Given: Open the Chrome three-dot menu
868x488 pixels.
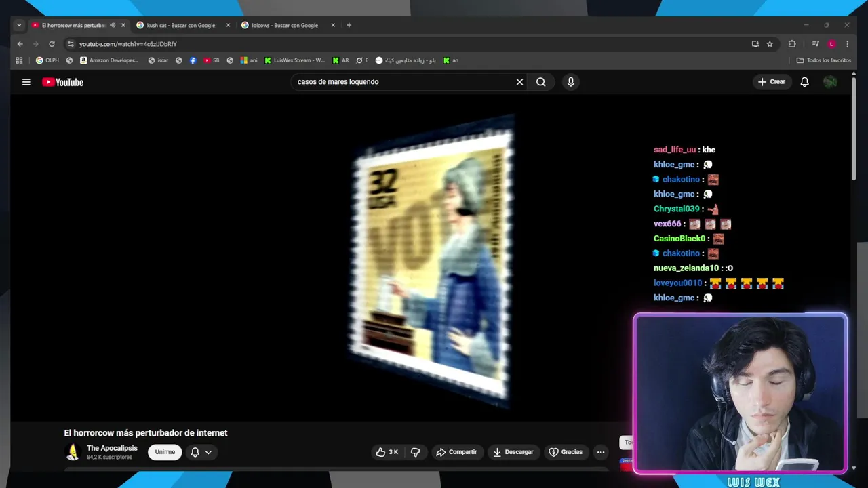Looking at the screenshot, I should [x=847, y=44].
